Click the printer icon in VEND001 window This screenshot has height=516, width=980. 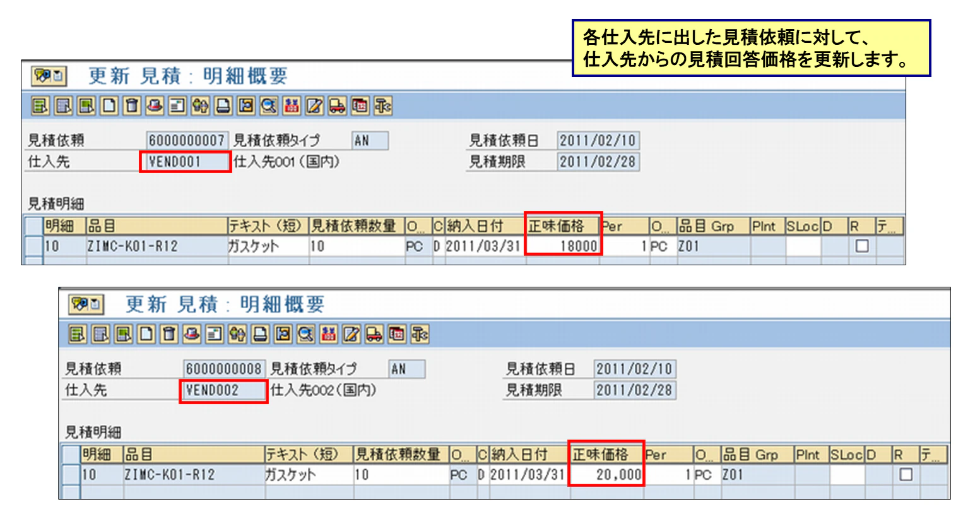223,106
